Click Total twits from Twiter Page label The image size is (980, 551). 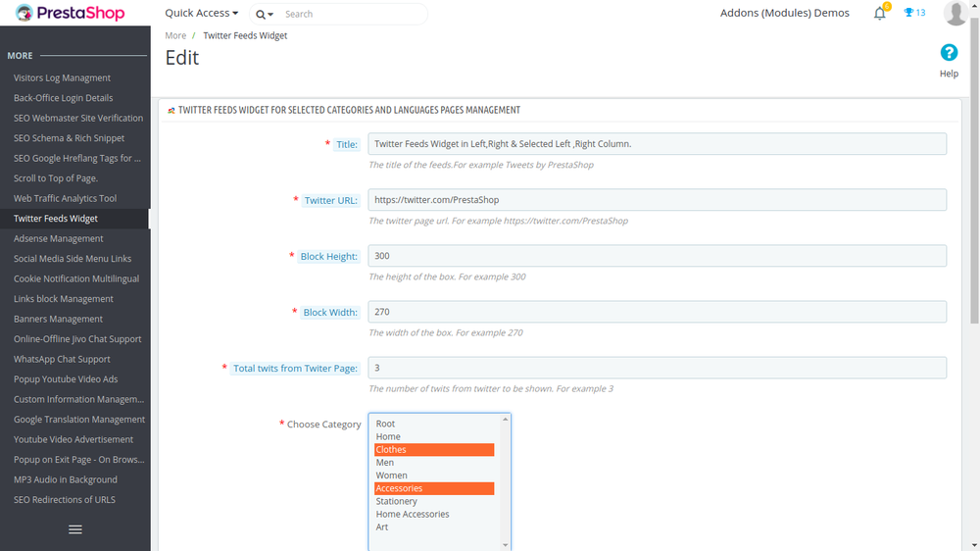tap(295, 369)
